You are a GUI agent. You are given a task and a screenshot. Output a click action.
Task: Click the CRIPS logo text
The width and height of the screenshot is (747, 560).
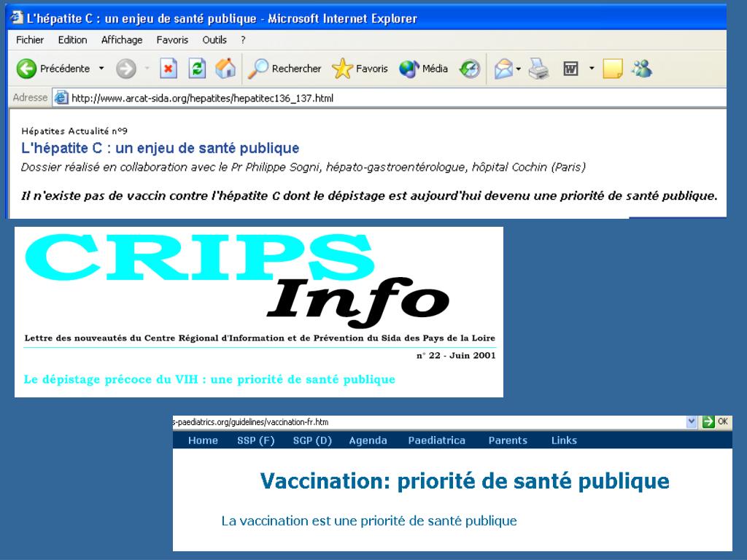[x=199, y=257]
